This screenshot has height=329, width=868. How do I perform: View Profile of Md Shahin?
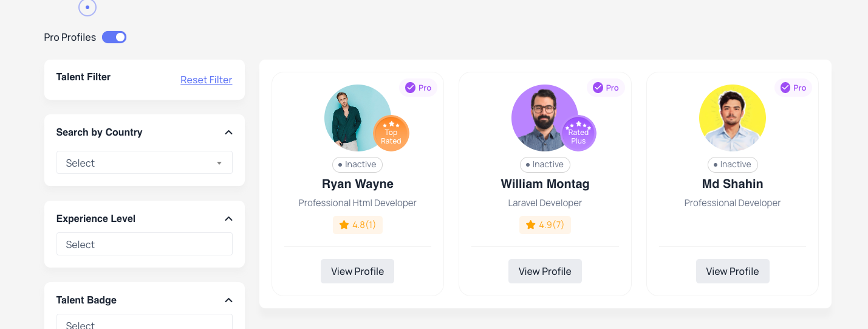(733, 271)
